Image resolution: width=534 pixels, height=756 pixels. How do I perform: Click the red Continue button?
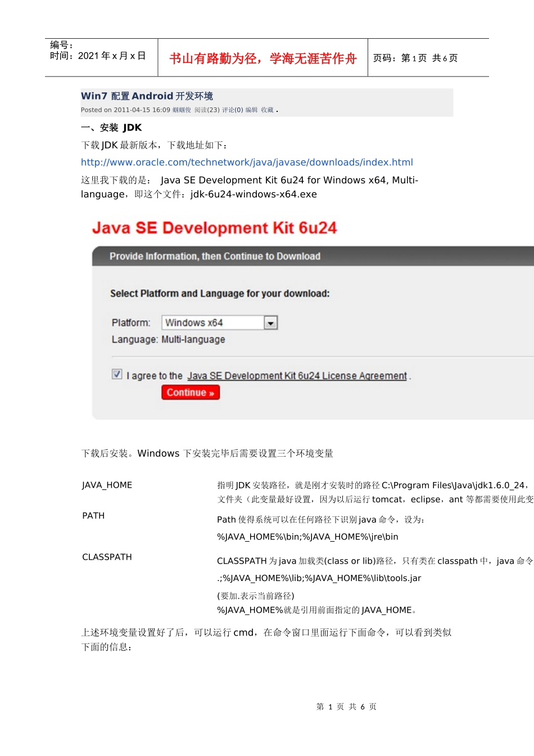[x=191, y=393]
